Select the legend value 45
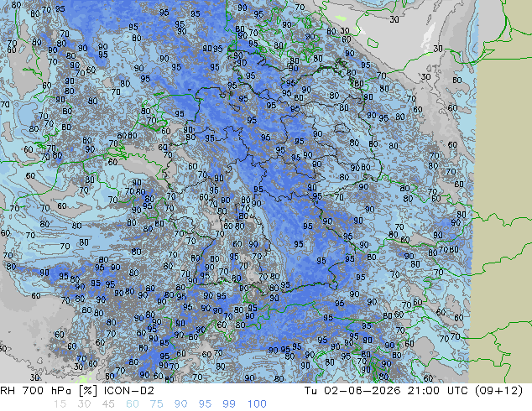The width and height of the screenshot is (532, 411). pyautogui.click(x=108, y=404)
